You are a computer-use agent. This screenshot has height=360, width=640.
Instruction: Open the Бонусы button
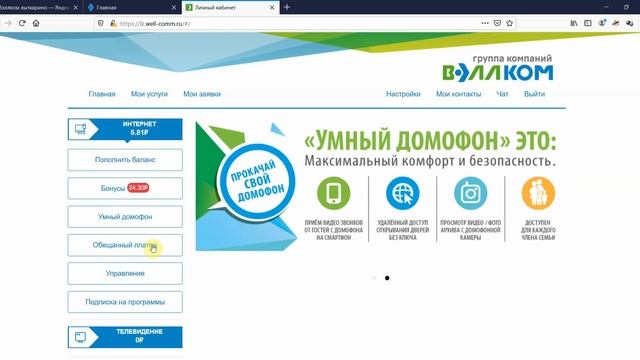(x=125, y=188)
